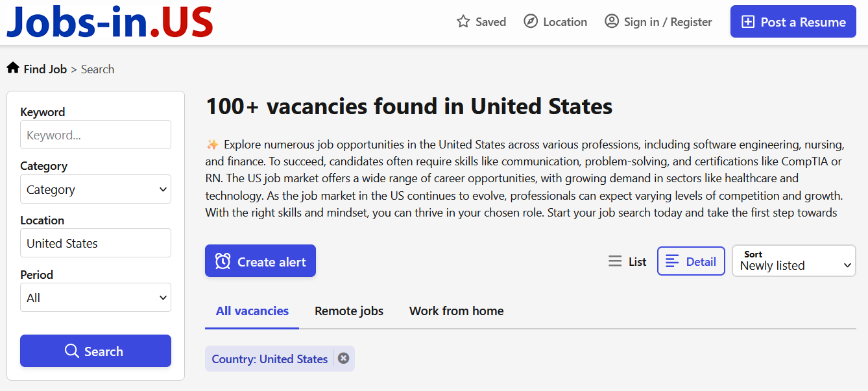Viewport: 868px width, 391px height.
Task: Click the Saved star icon
Action: (463, 21)
